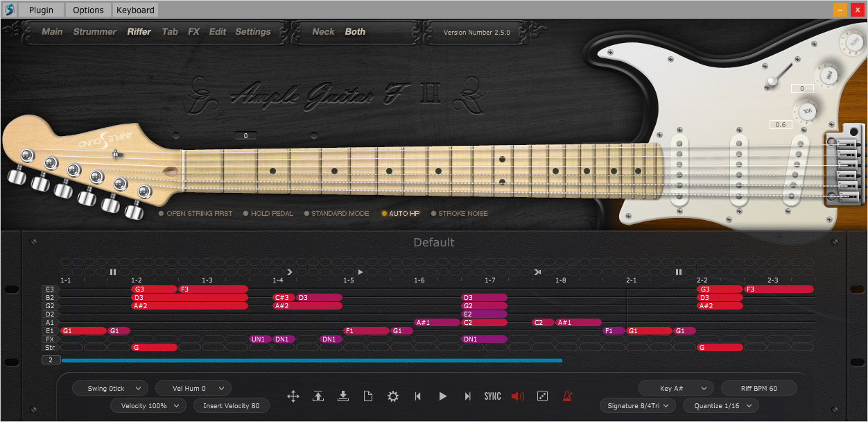The height and width of the screenshot is (422, 868).
Task: Open the Vel Hum 0 dropdown
Action: (x=193, y=389)
